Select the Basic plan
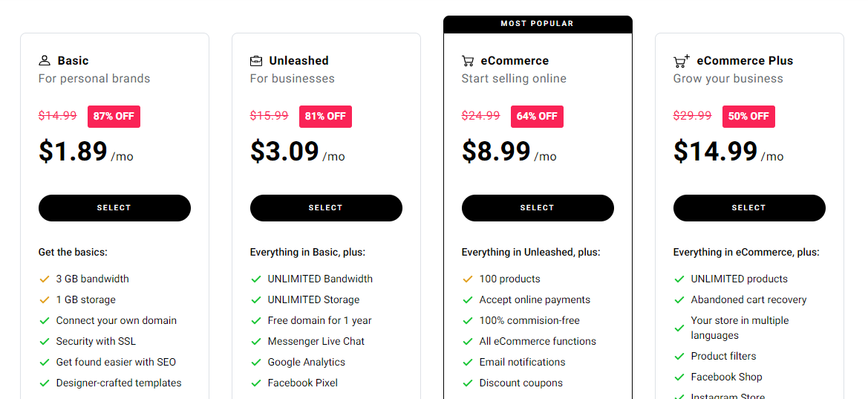This screenshot has height=399, width=868. 114,208
